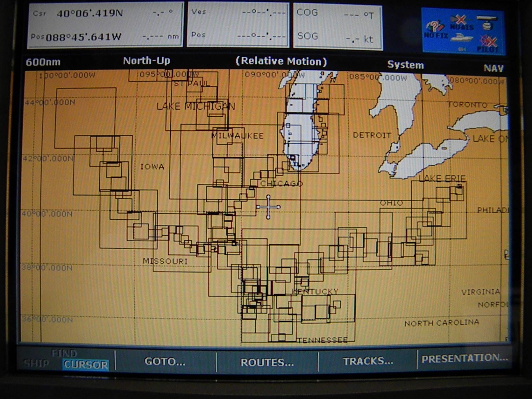Click the boat status icon
This screenshot has width=532, height=399.
461,38
